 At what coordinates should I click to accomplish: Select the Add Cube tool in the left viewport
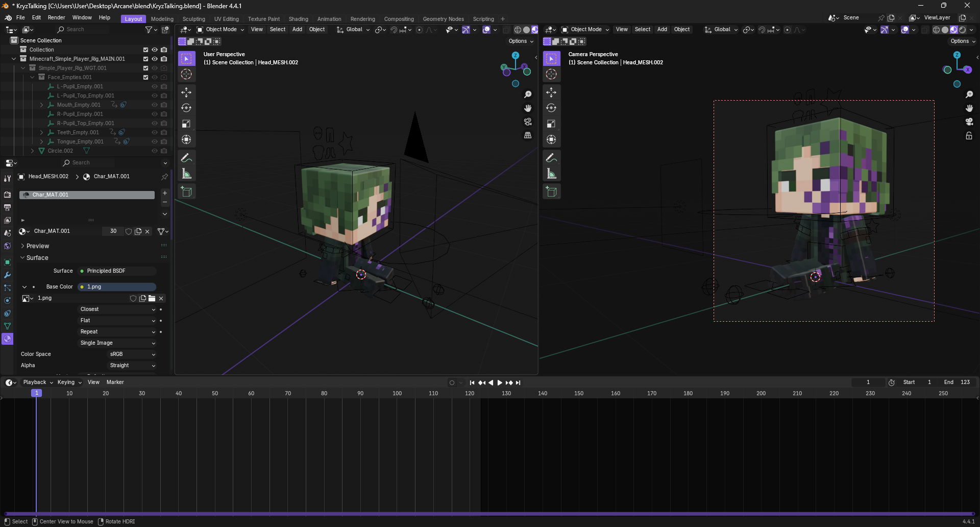(x=186, y=191)
